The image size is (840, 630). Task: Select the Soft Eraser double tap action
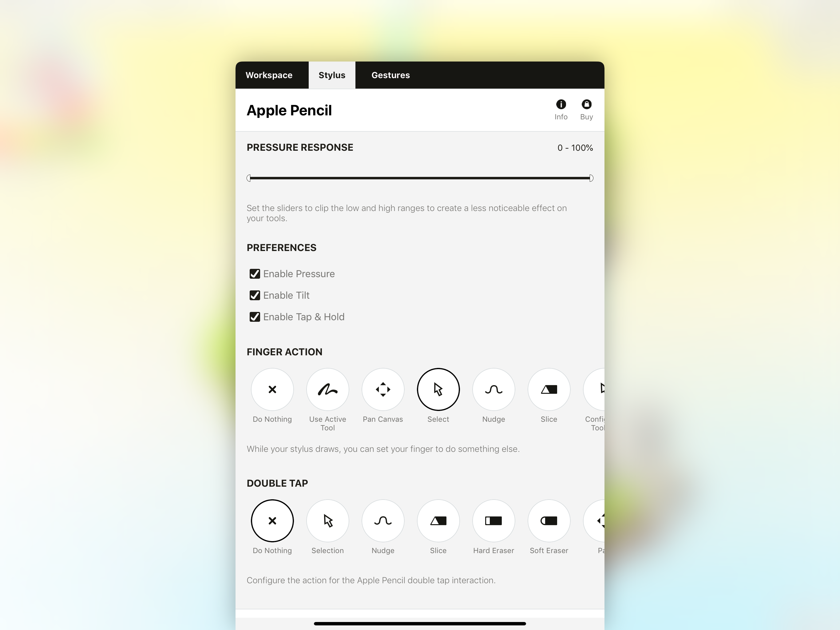point(548,521)
